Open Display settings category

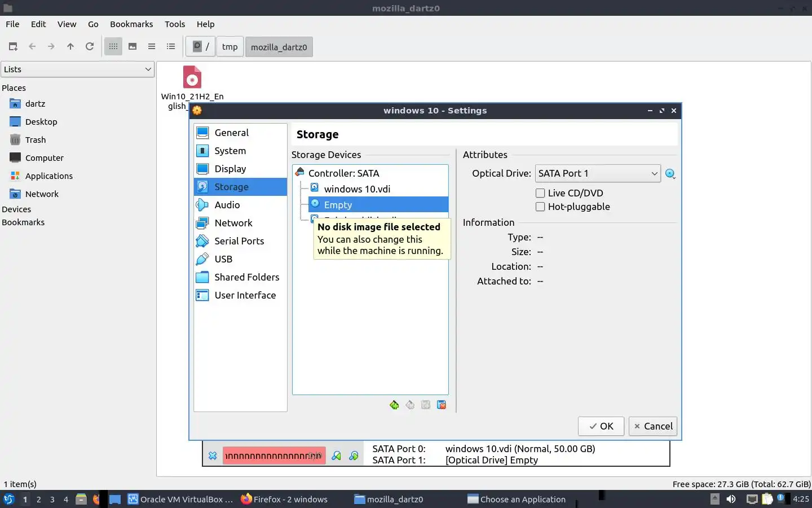[240, 169]
